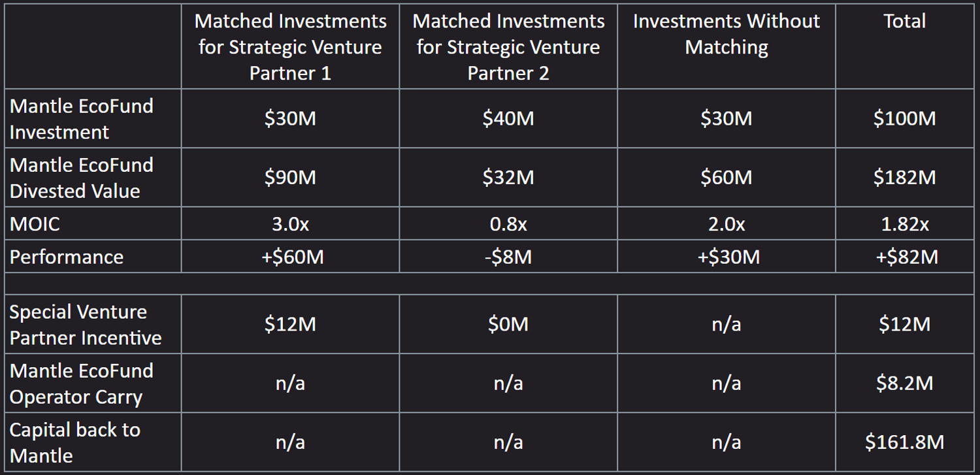
Task: Select the Mantle EcoFund Operator Carry label
Action: (82, 384)
